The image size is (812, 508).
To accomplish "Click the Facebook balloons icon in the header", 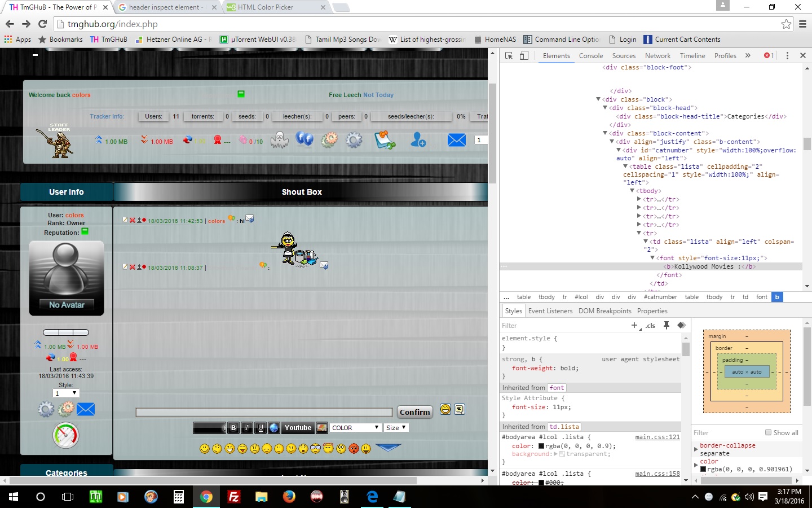I will [x=304, y=139].
